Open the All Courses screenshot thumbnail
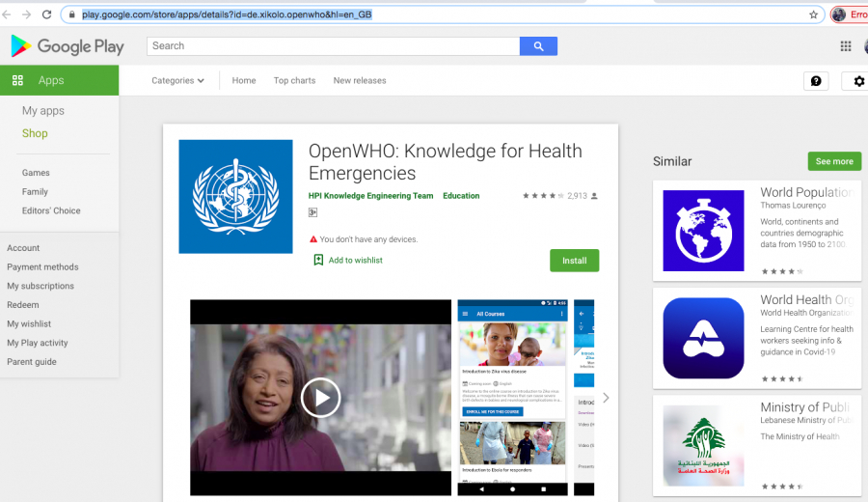The height and width of the screenshot is (502, 868). [x=512, y=398]
